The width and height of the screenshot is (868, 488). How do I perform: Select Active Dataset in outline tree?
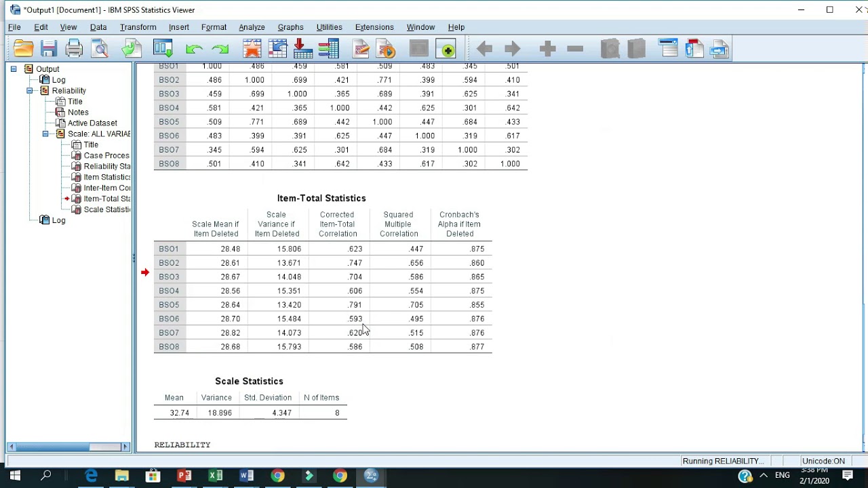click(92, 123)
